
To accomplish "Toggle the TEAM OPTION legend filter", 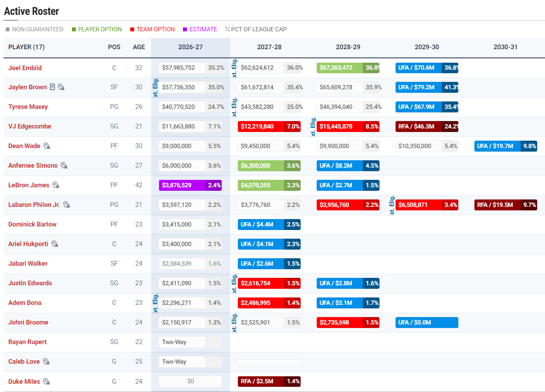I will (x=152, y=29).
